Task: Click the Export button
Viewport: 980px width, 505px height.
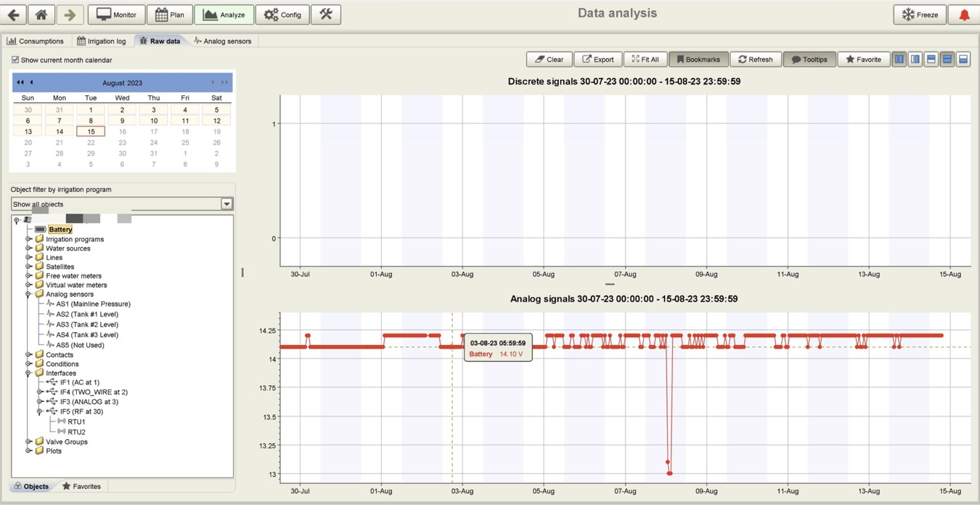Action: 597,60
